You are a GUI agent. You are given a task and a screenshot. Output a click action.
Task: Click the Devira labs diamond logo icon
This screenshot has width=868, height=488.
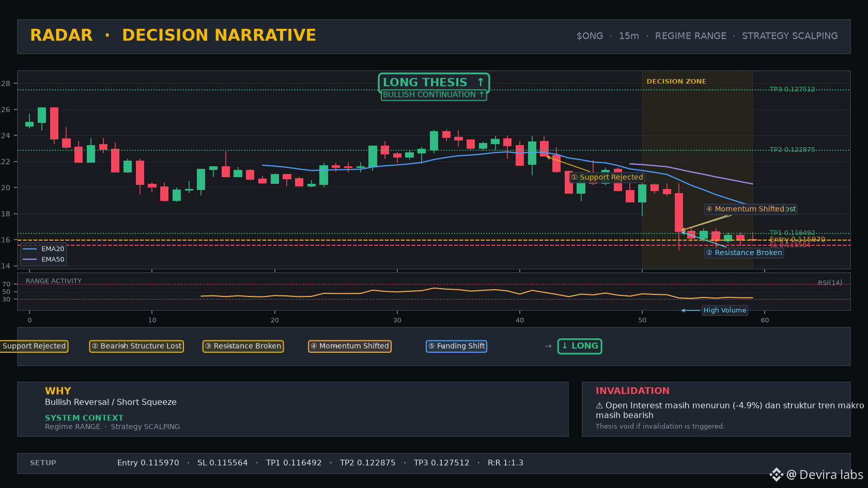tap(776, 475)
